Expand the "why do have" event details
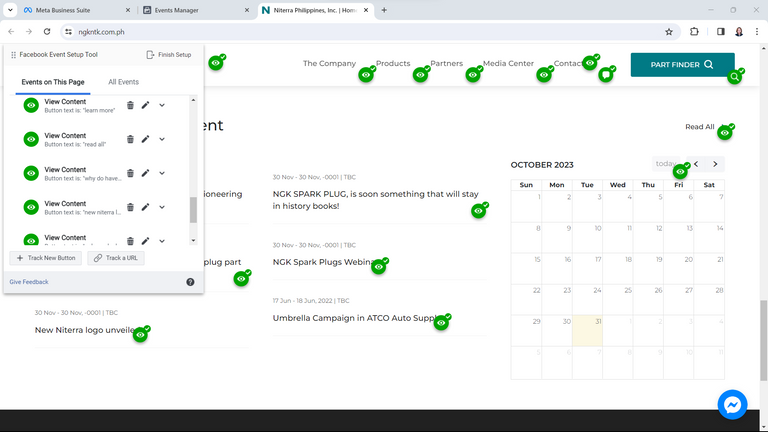Viewport: 768px width, 432px height. pyautogui.click(x=162, y=173)
